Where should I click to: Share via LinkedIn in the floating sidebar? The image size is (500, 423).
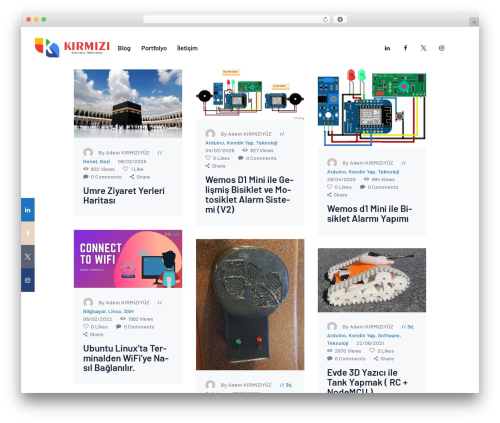[x=28, y=210]
